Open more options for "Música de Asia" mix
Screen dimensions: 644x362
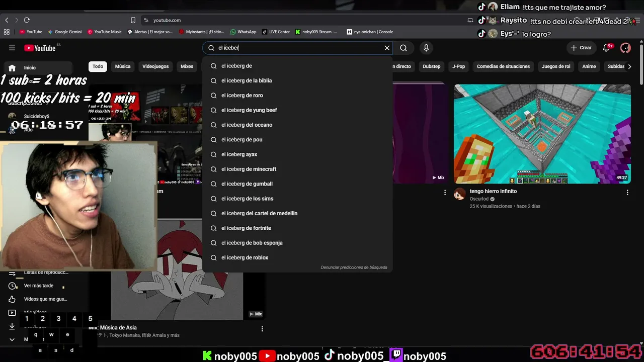[x=262, y=329]
